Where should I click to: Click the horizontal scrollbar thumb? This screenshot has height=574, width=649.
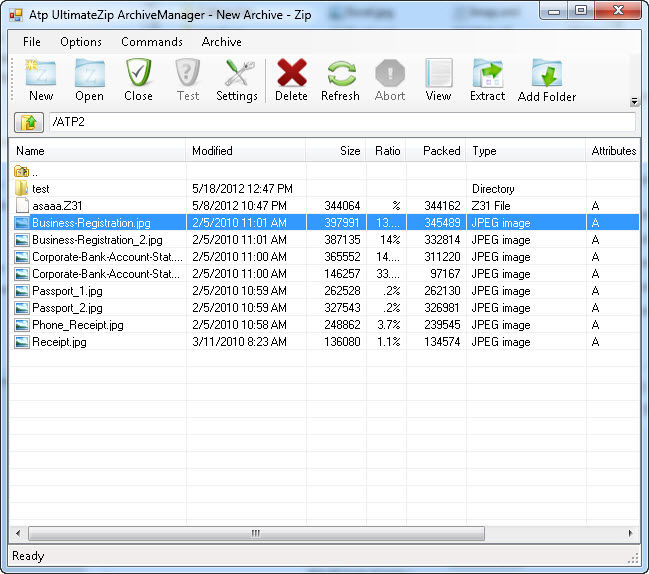256,533
